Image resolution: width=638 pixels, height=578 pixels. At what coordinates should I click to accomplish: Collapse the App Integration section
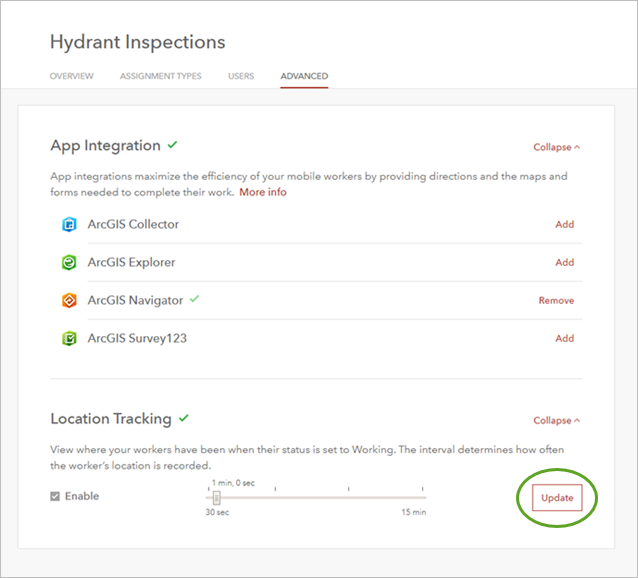point(556,147)
